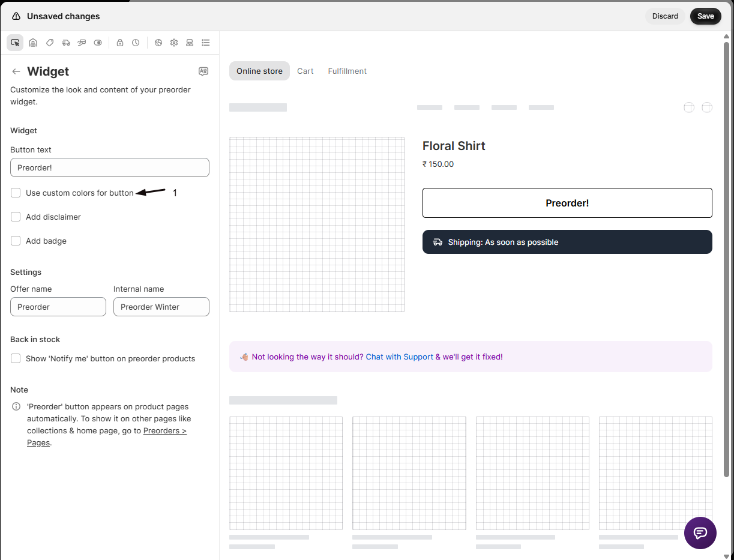Image resolution: width=734 pixels, height=560 pixels.
Task: Edit the Button text field
Action: coord(110,167)
